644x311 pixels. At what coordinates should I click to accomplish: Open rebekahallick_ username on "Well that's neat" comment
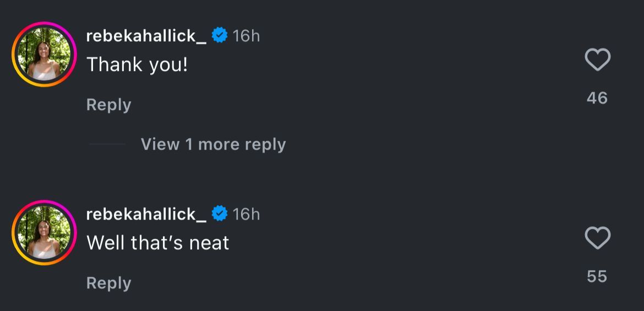(x=146, y=214)
